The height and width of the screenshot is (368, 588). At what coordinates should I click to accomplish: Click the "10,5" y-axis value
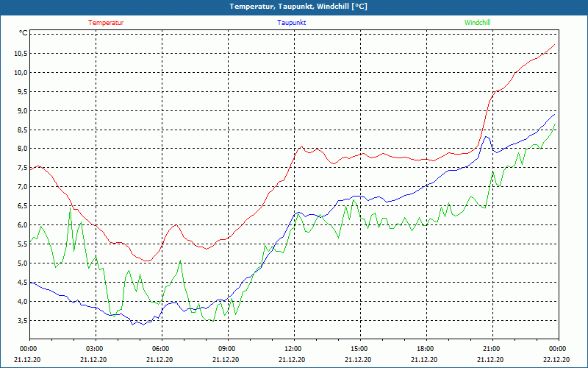point(21,53)
